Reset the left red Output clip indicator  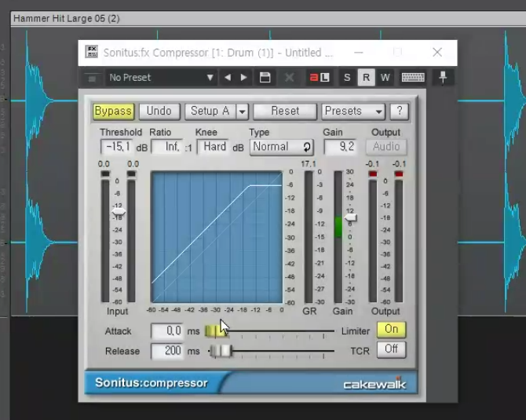373,174
